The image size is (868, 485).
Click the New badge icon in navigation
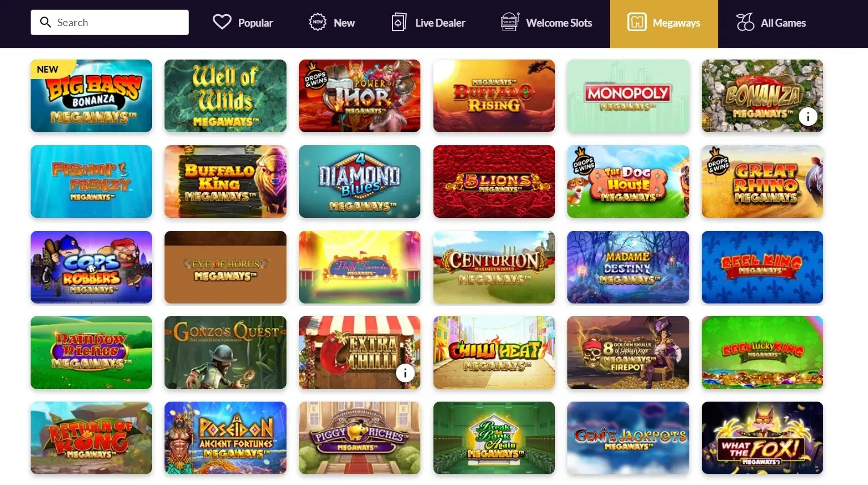tap(318, 22)
